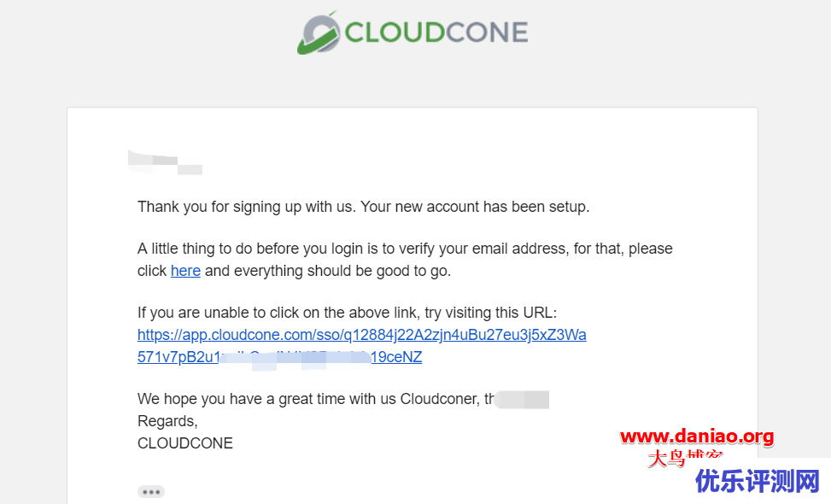Click the CLOUDCONE signature text
This screenshot has height=504, width=831.
coord(184,442)
